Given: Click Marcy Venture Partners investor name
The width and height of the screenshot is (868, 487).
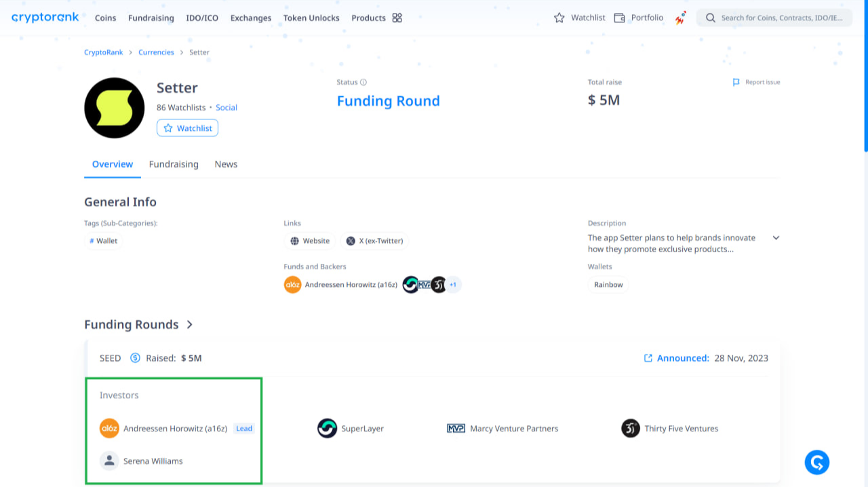Looking at the screenshot, I should 514,429.
